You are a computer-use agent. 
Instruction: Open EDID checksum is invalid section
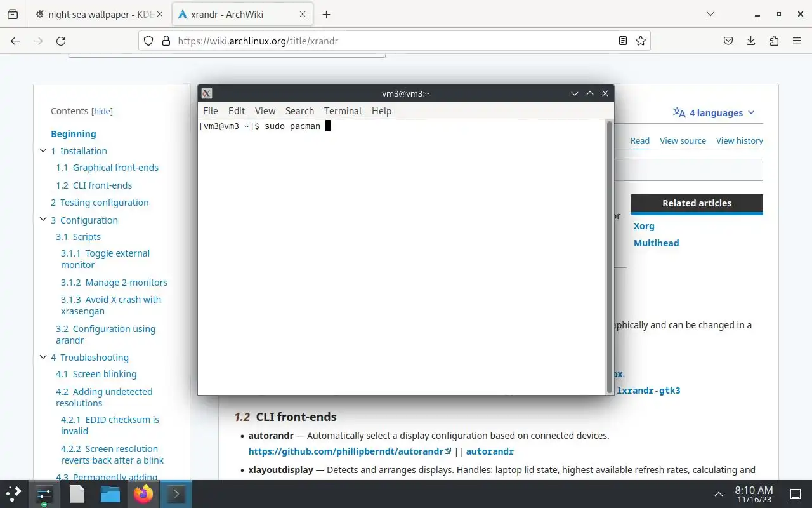pyautogui.click(x=110, y=425)
